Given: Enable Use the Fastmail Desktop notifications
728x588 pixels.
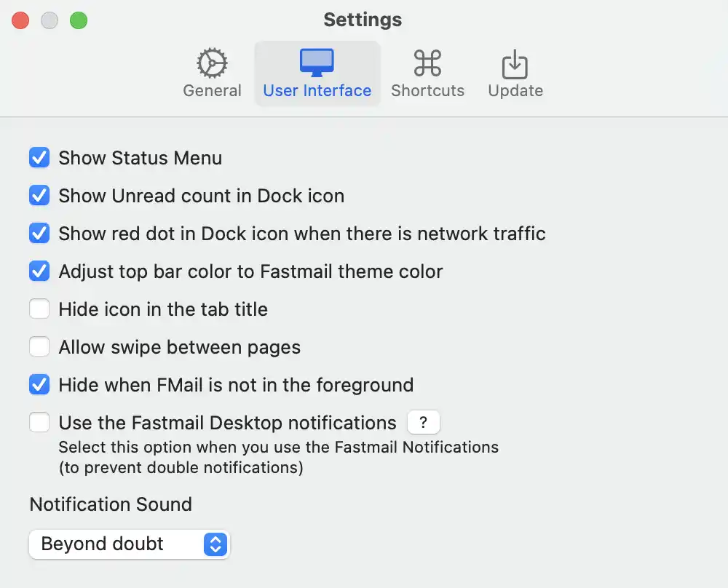Looking at the screenshot, I should coord(39,422).
